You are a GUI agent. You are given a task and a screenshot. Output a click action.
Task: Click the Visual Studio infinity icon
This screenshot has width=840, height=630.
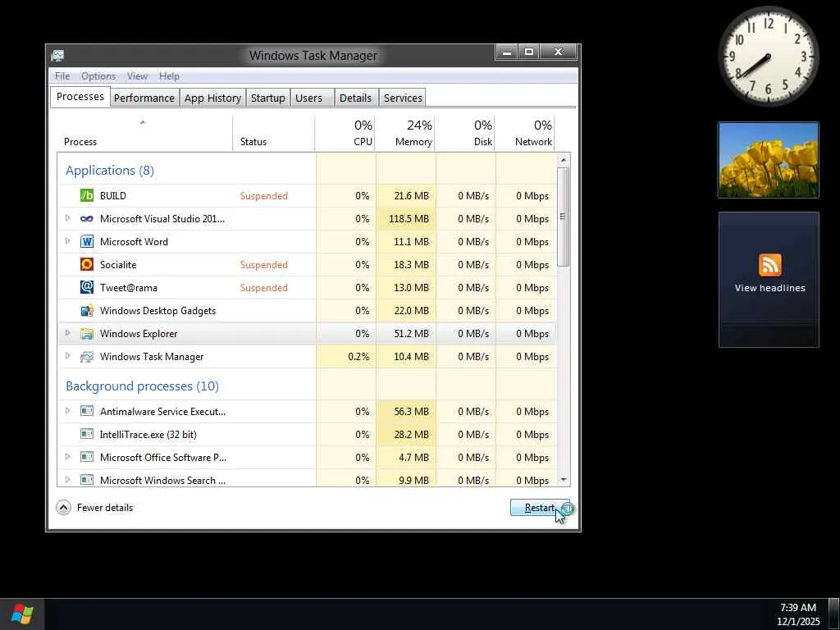point(87,218)
